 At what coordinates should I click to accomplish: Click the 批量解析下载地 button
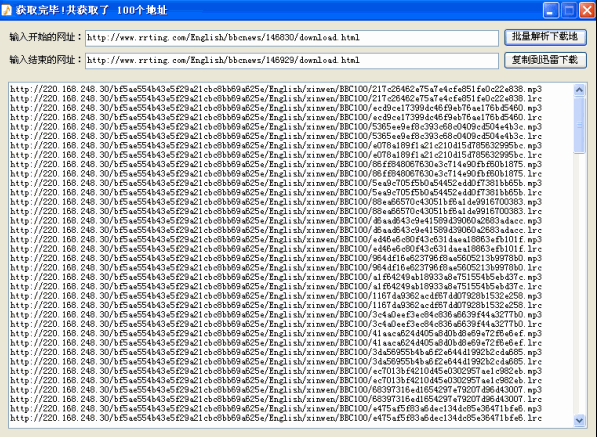coord(545,37)
